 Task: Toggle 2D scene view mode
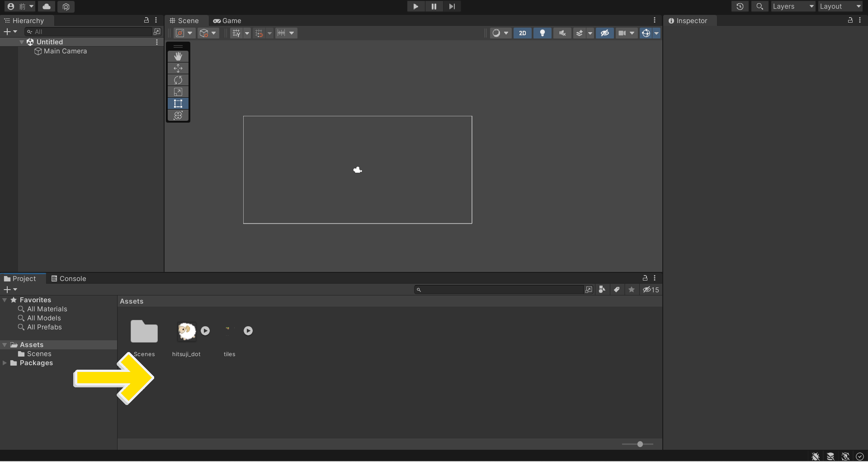coord(522,33)
